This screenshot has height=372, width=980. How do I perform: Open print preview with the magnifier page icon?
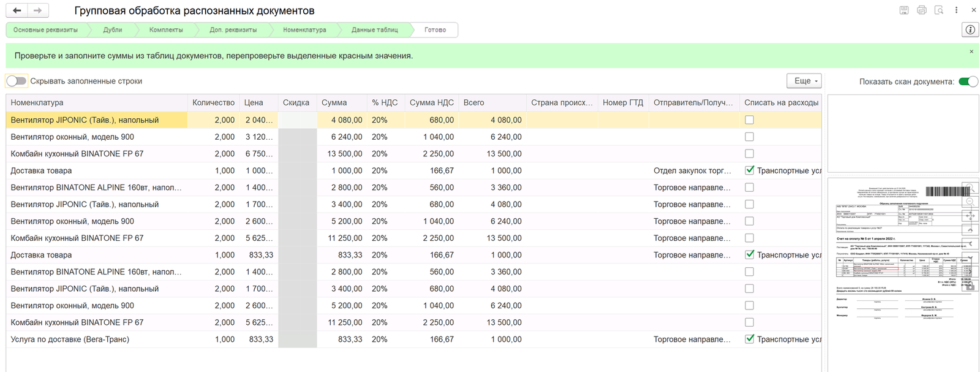click(x=938, y=10)
